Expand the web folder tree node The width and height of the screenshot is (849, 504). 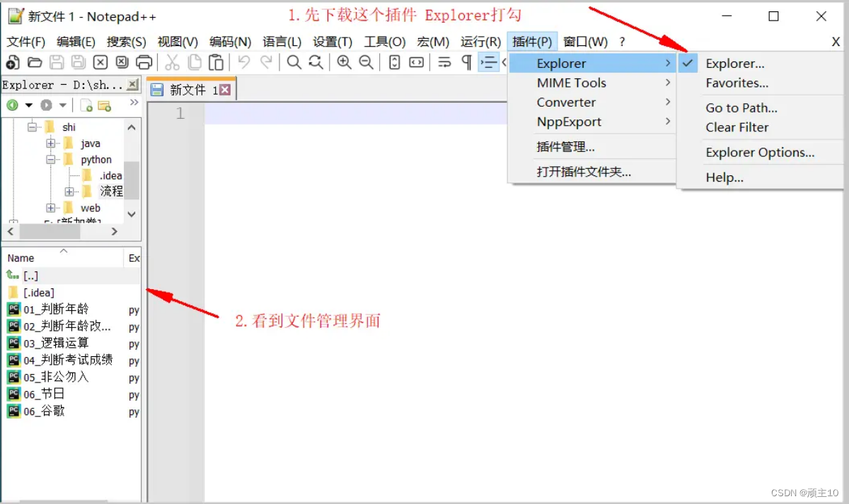coord(50,208)
